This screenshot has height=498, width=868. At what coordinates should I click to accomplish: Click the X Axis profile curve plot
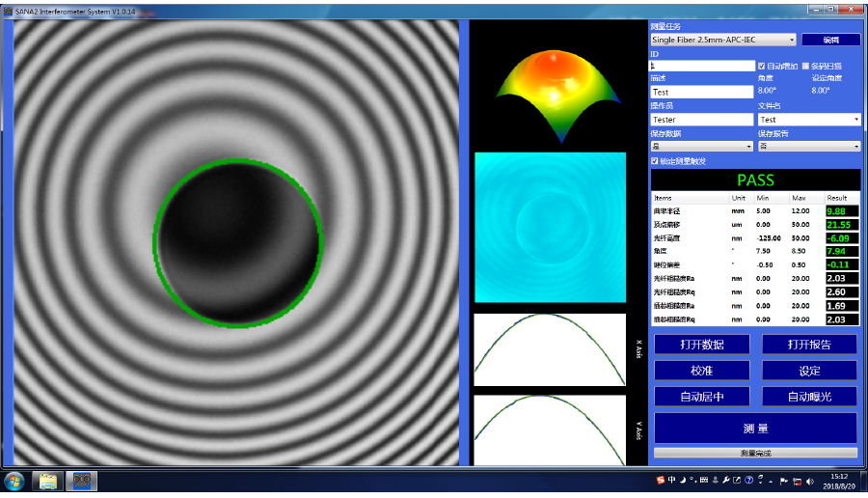[x=550, y=349]
